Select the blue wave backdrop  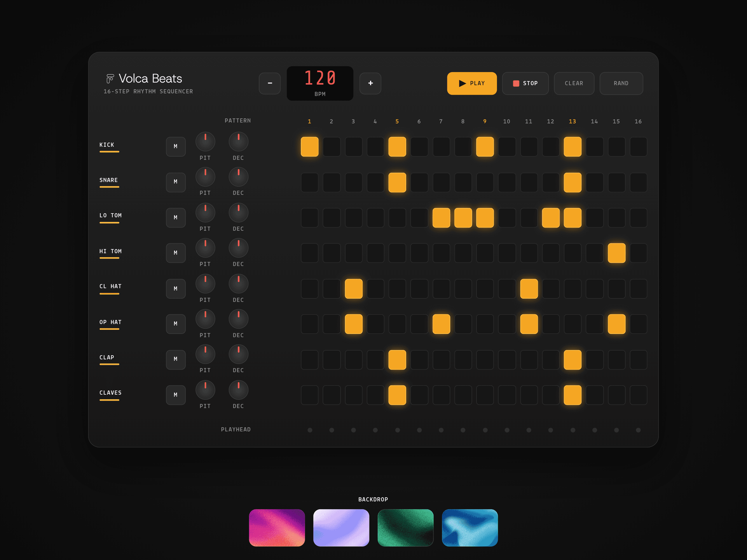470,528
